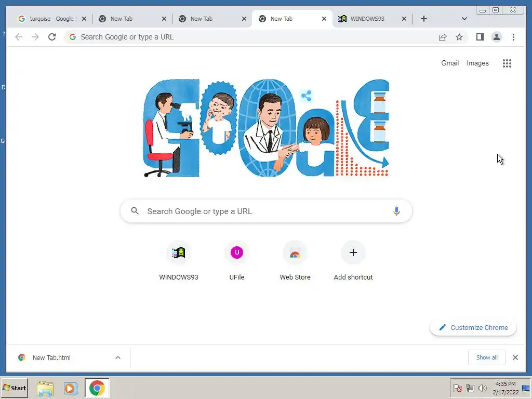The width and height of the screenshot is (532, 399).
Task: Open Windows Explorer from taskbar
Action: 45,388
